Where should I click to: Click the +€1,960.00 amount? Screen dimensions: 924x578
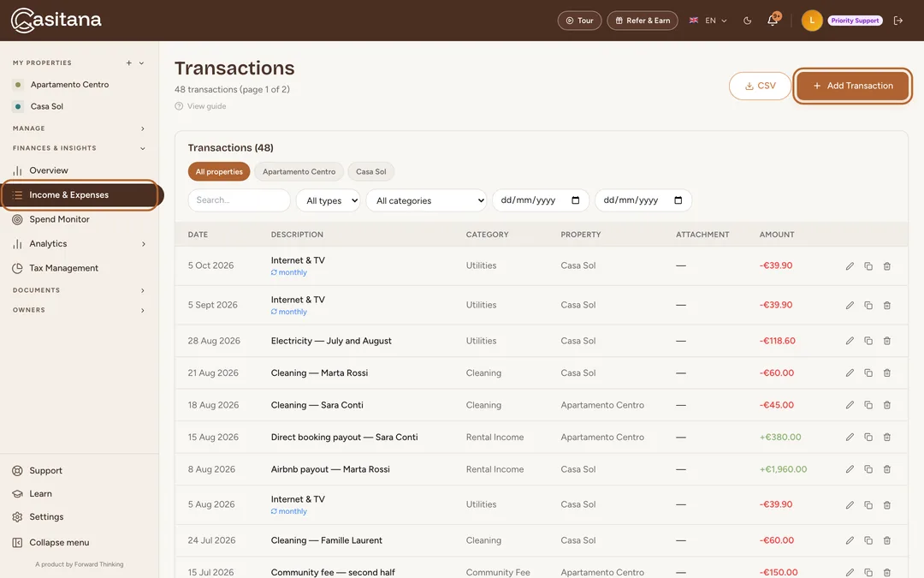(783, 469)
